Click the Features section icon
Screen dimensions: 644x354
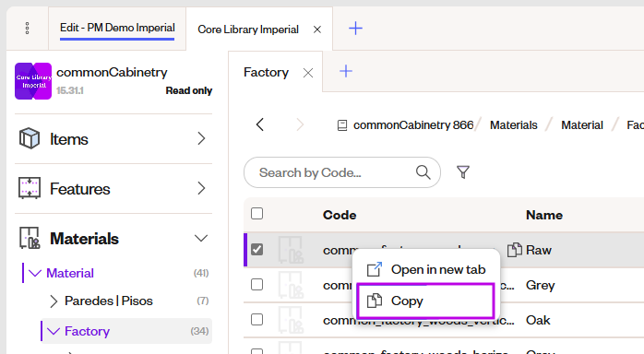pyautogui.click(x=30, y=188)
